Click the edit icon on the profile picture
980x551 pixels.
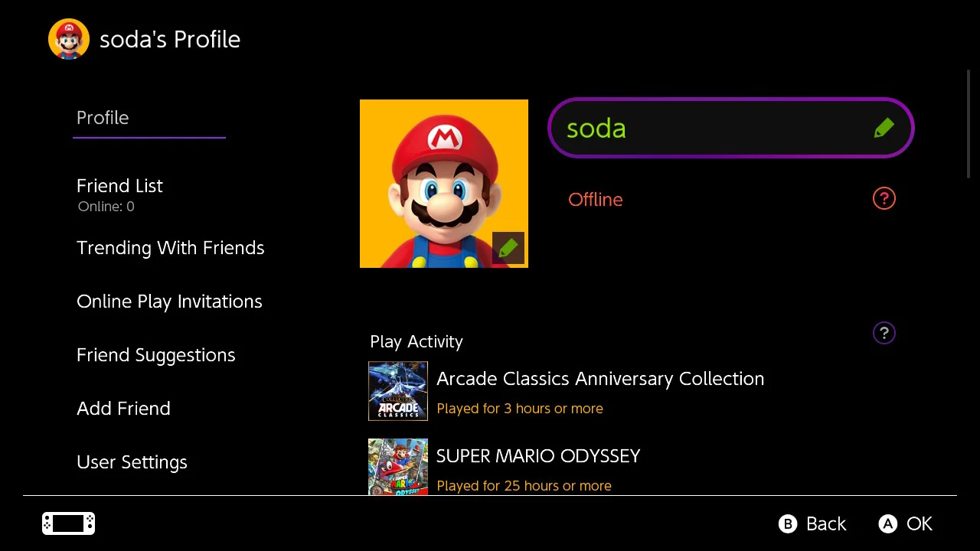[508, 247]
